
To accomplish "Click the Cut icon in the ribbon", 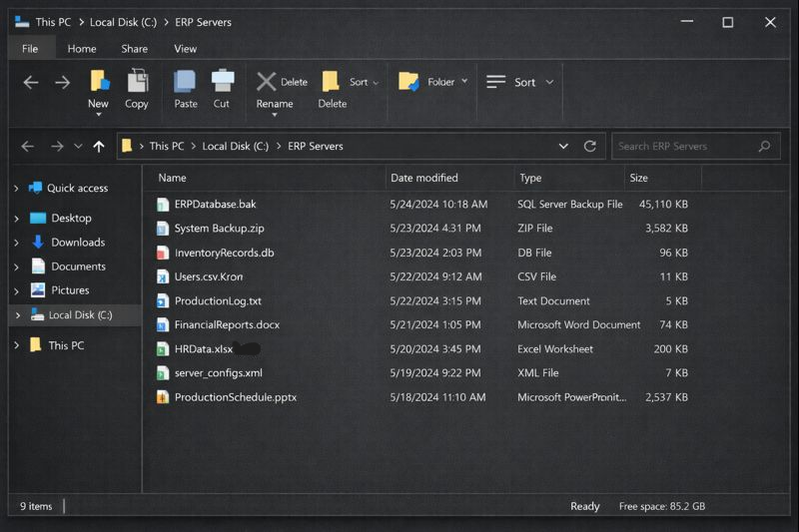I will click(222, 82).
